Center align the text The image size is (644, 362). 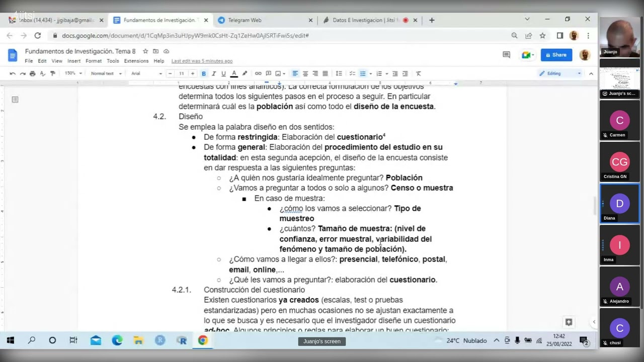(x=305, y=73)
